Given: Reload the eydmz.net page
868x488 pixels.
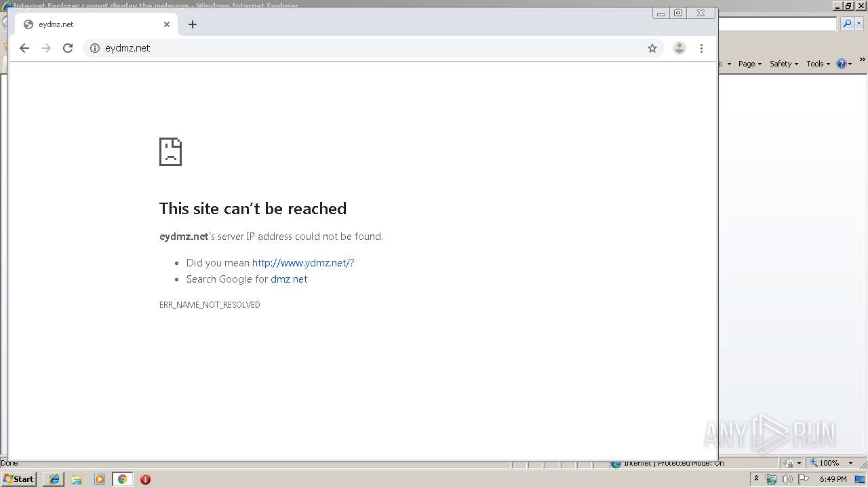Looking at the screenshot, I should coord(68,48).
